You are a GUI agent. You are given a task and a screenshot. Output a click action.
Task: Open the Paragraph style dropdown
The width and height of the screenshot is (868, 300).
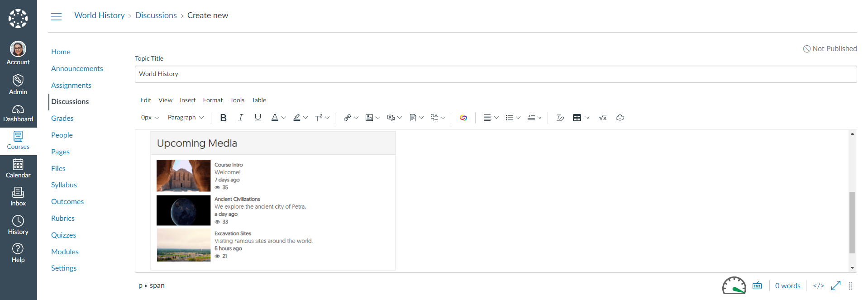coord(186,118)
